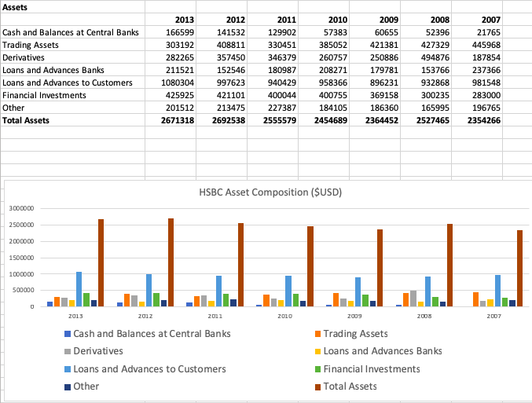Click the green Financial Investments legend swatch
Screen dimensions: 532x403
point(317,369)
